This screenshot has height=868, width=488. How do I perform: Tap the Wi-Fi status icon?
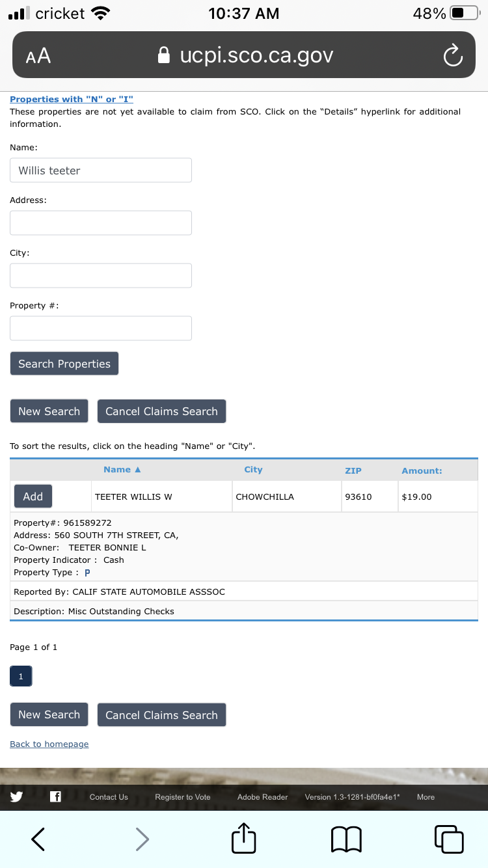pos(100,13)
